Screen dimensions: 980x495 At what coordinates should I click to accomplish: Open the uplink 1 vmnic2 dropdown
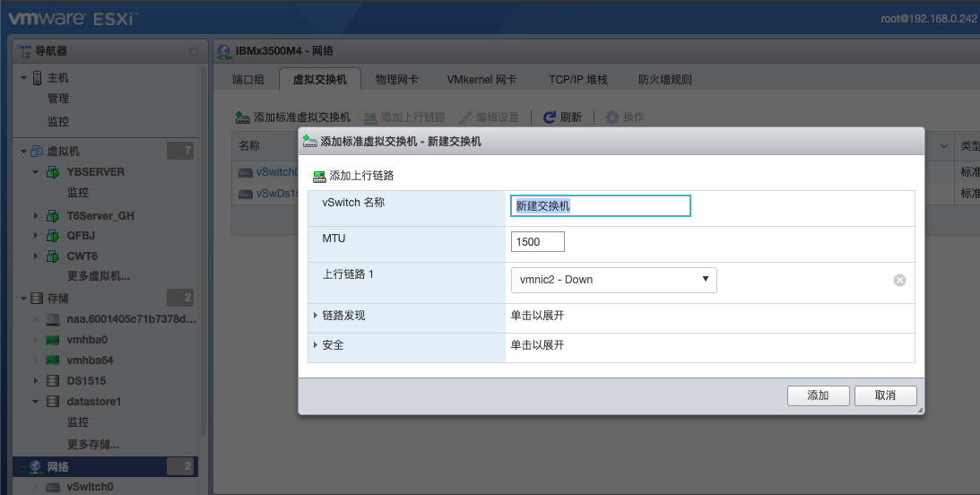coord(613,280)
